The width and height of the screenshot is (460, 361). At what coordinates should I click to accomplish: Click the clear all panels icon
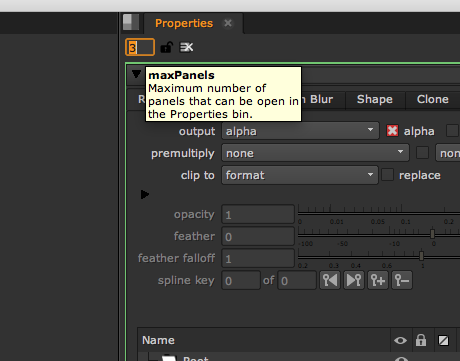click(186, 47)
